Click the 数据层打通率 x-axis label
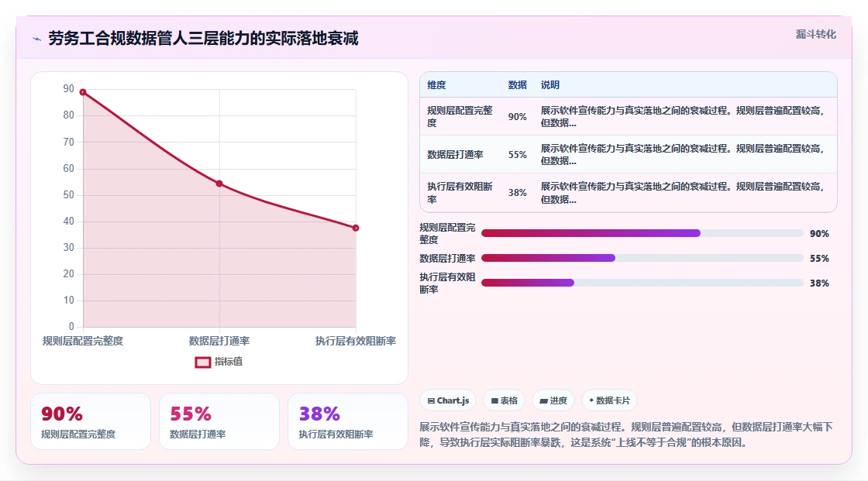 (x=219, y=341)
